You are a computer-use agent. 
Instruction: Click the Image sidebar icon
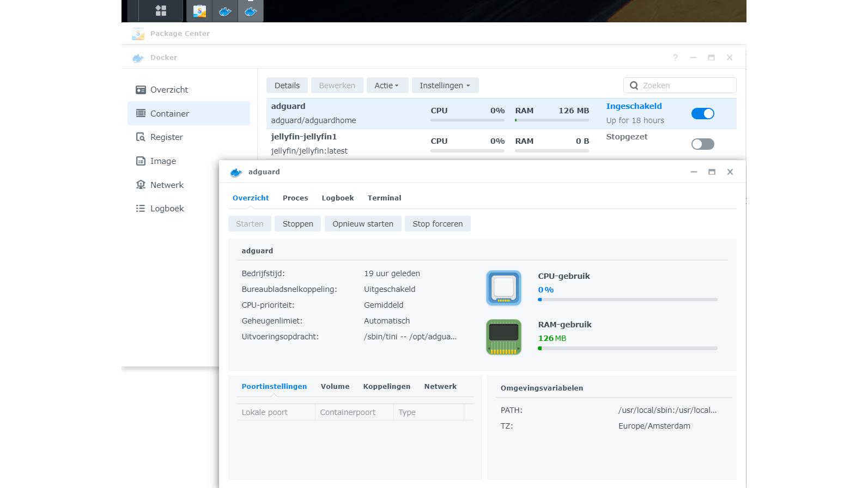coord(141,161)
